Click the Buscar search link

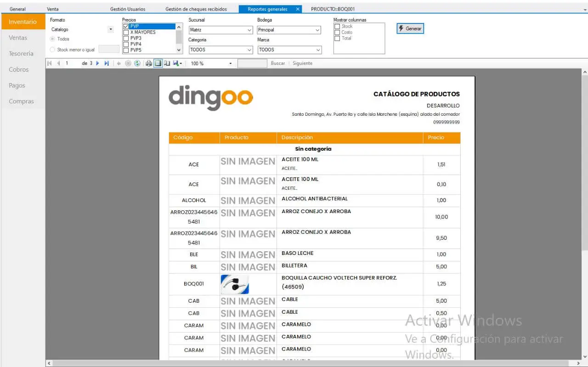click(278, 63)
